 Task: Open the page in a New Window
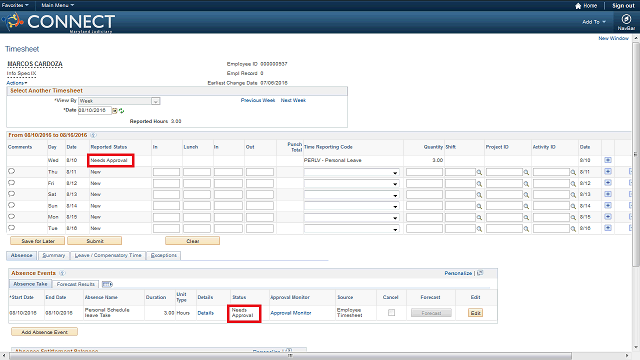click(613, 38)
